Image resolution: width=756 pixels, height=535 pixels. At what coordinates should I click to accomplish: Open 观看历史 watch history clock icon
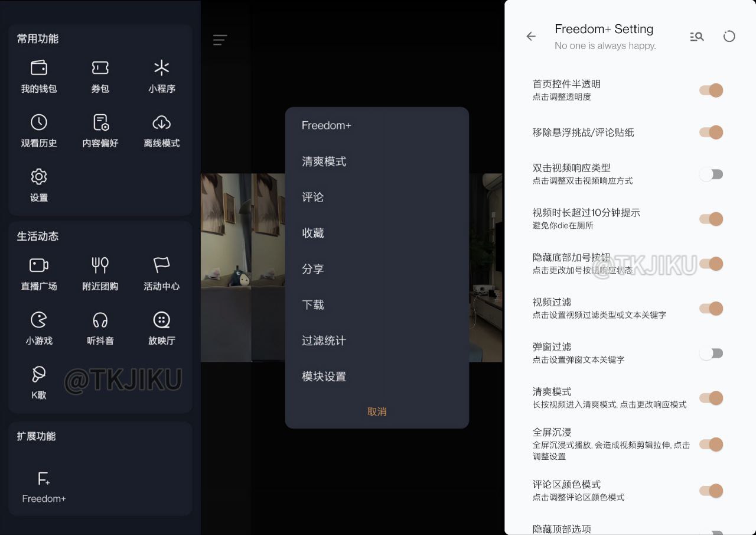(x=39, y=122)
